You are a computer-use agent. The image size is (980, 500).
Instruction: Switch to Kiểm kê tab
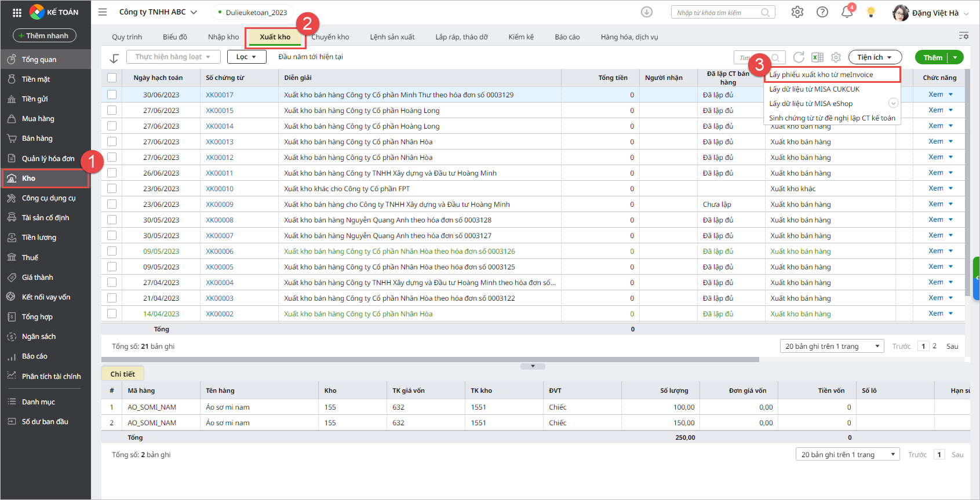(x=521, y=37)
